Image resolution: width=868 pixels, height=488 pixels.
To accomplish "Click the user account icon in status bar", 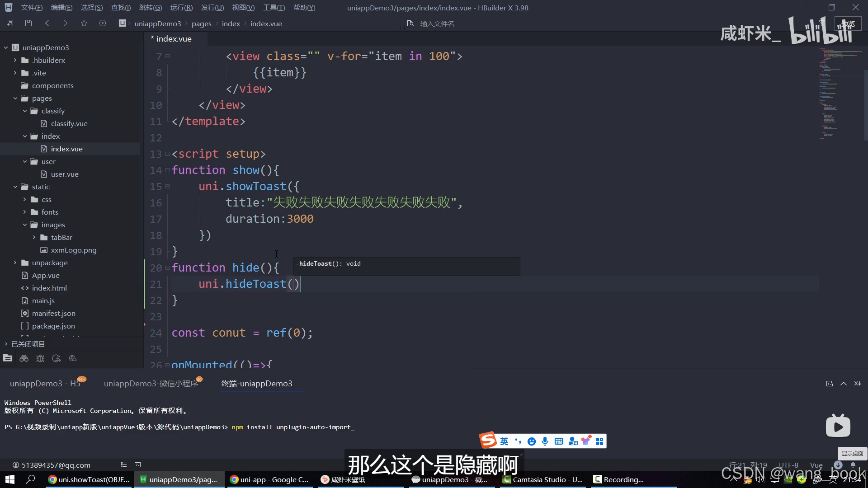I will [16, 465].
